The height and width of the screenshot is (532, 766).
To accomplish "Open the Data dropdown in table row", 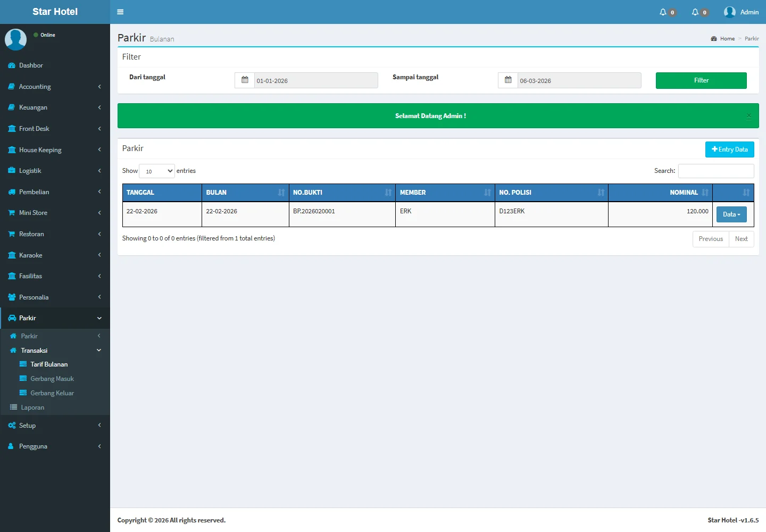I will [731, 214].
